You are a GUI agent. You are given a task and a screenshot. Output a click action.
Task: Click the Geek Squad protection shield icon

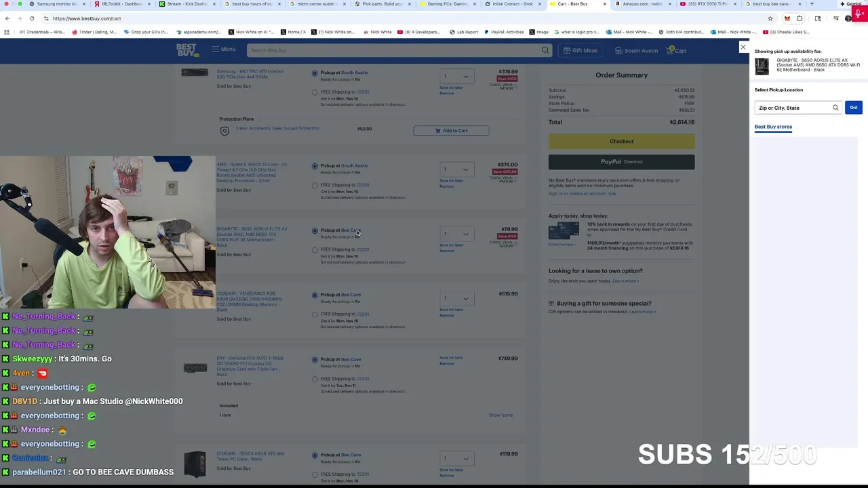coord(224,131)
